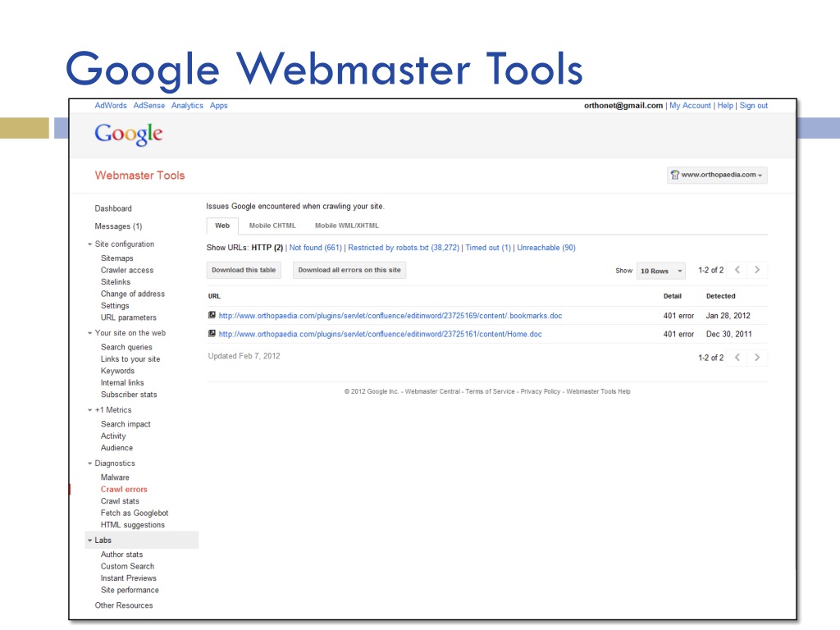Open Other Resources in sidebar
840x630 pixels.
tap(124, 605)
